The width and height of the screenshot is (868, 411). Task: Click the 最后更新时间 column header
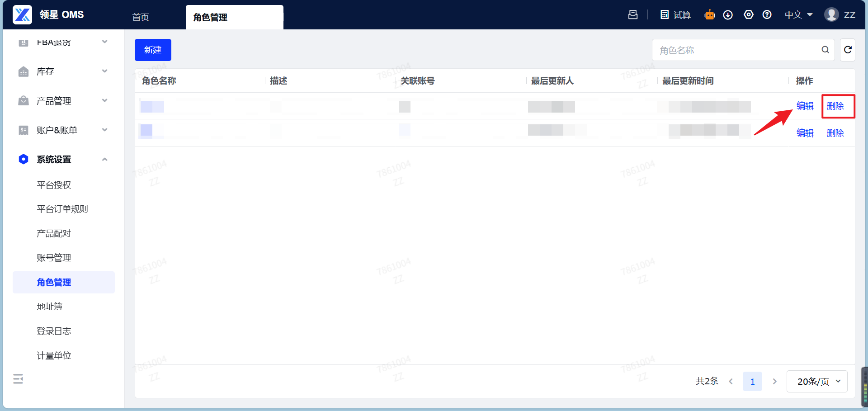[688, 81]
